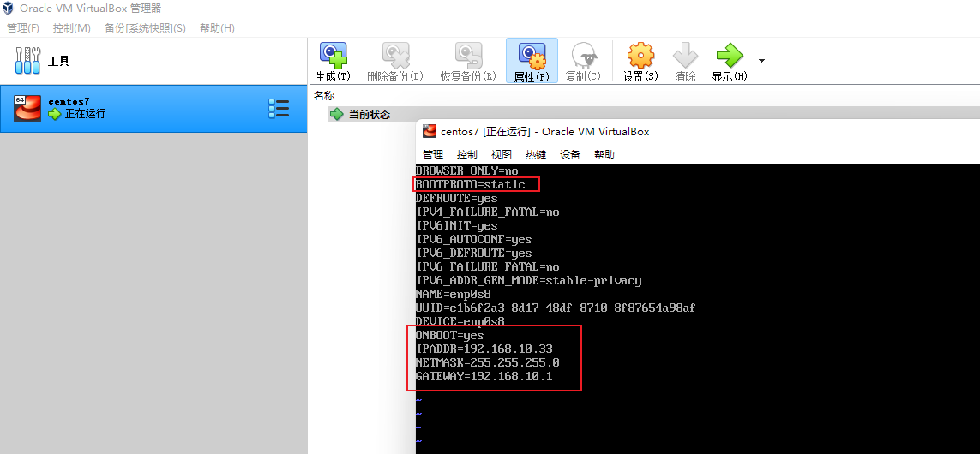
Task: Click the ONBOOT=yes line in terminal
Action: click(449, 335)
